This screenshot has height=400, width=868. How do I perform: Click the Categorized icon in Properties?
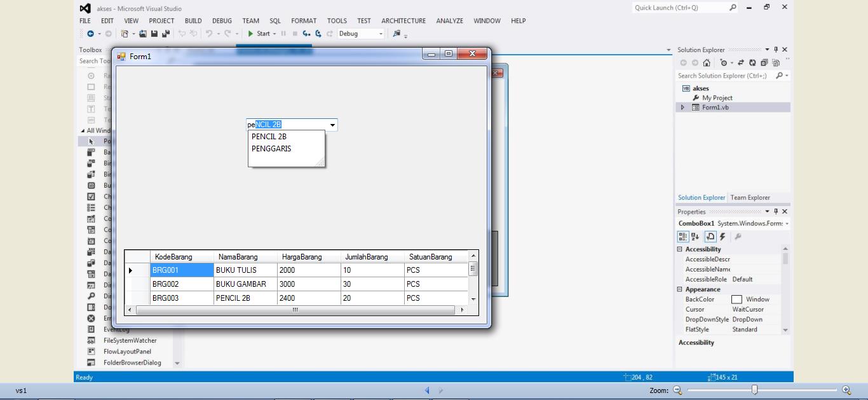tap(683, 237)
